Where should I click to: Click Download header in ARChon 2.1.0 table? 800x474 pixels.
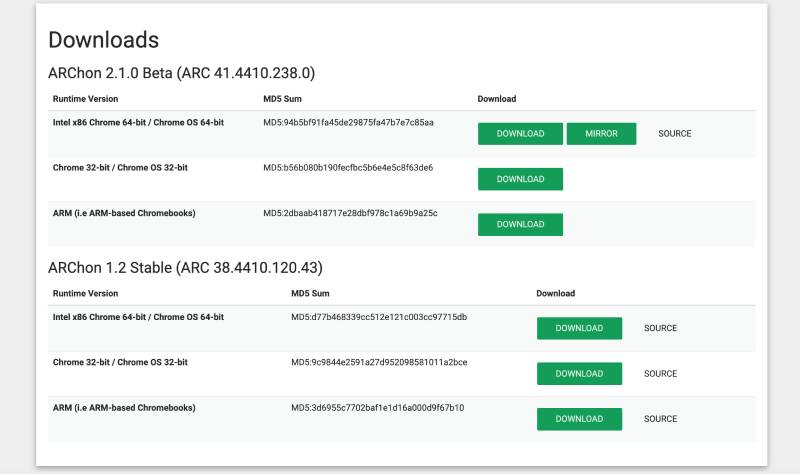click(496, 99)
